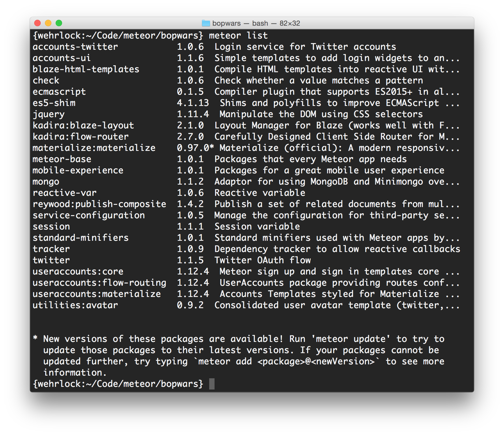504x435 pixels.
Task: Click version 1.11.4 of jquery
Action: (x=193, y=114)
